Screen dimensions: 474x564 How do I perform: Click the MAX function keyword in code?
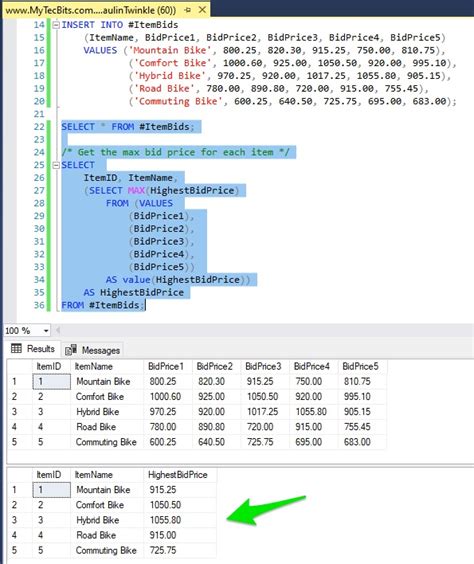(x=136, y=190)
